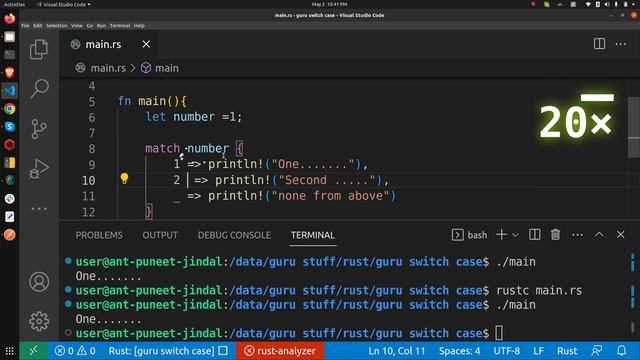
Task: Open the Source Control view
Action: (x=39, y=129)
